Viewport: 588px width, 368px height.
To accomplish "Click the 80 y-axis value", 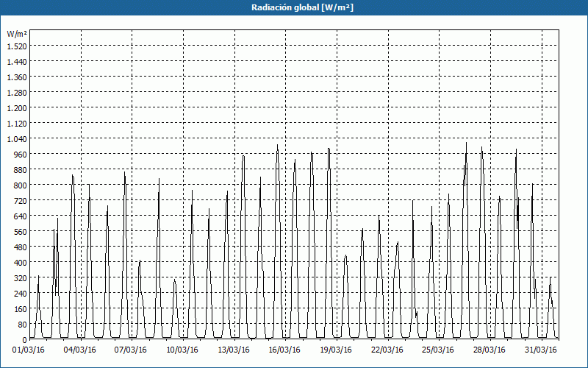I will point(23,325).
